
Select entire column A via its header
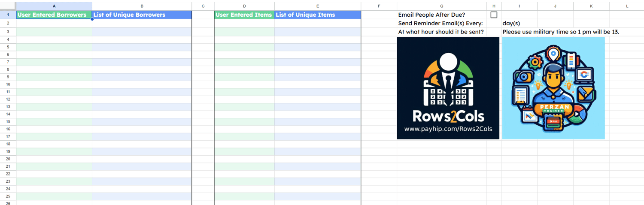[54, 6]
